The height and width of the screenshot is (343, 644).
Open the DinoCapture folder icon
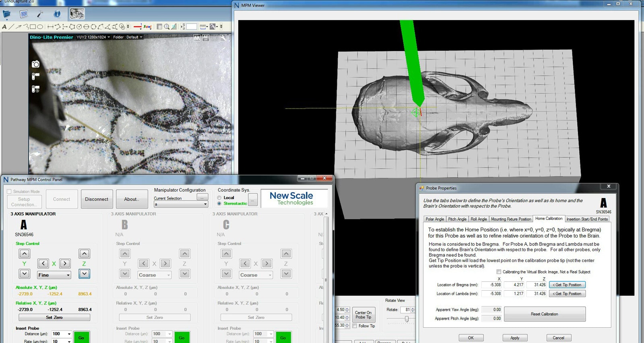pyautogui.click(x=7, y=14)
